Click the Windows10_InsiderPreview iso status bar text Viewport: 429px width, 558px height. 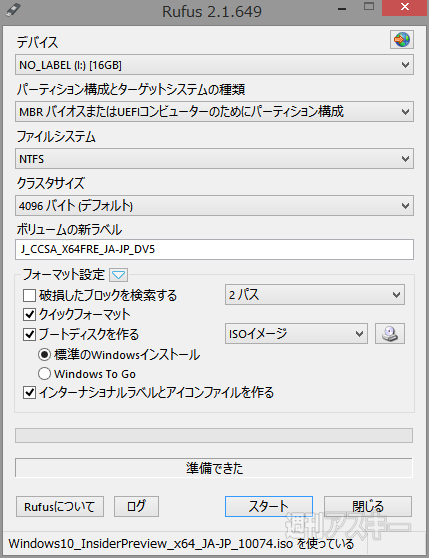coord(181,544)
